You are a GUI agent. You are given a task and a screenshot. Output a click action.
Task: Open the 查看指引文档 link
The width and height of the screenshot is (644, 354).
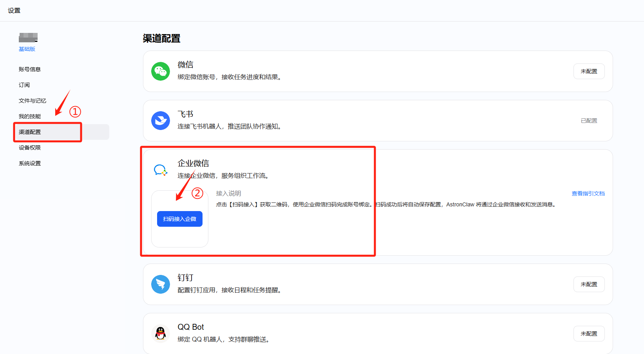pyautogui.click(x=588, y=193)
